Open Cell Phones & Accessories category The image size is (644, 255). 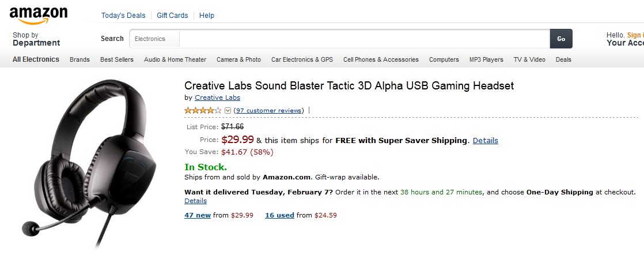pos(381,59)
